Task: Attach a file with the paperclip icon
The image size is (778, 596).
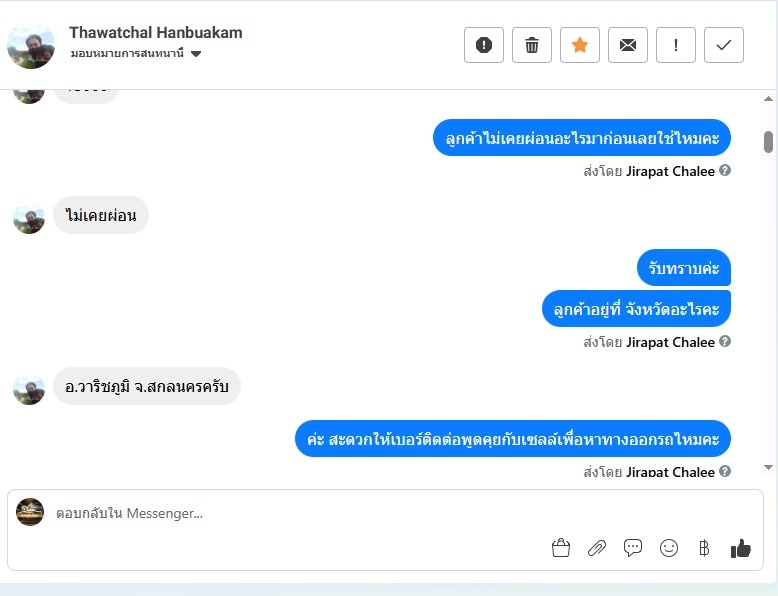Action: (597, 548)
